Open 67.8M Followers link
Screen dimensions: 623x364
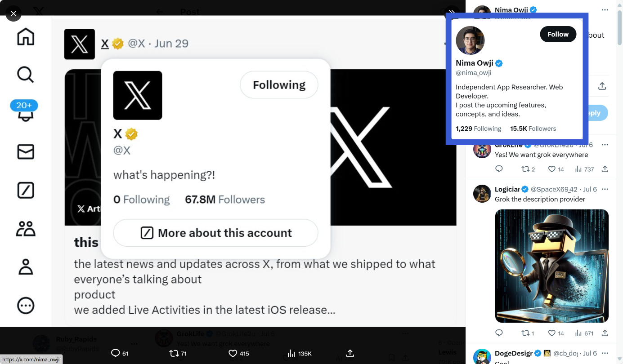(225, 200)
